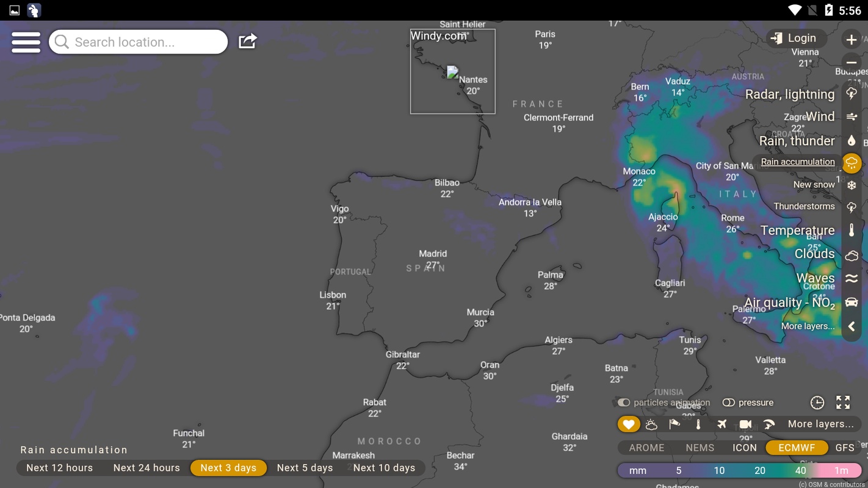
Task: Show weather stations sun-cloud icon
Action: pyautogui.click(x=651, y=424)
